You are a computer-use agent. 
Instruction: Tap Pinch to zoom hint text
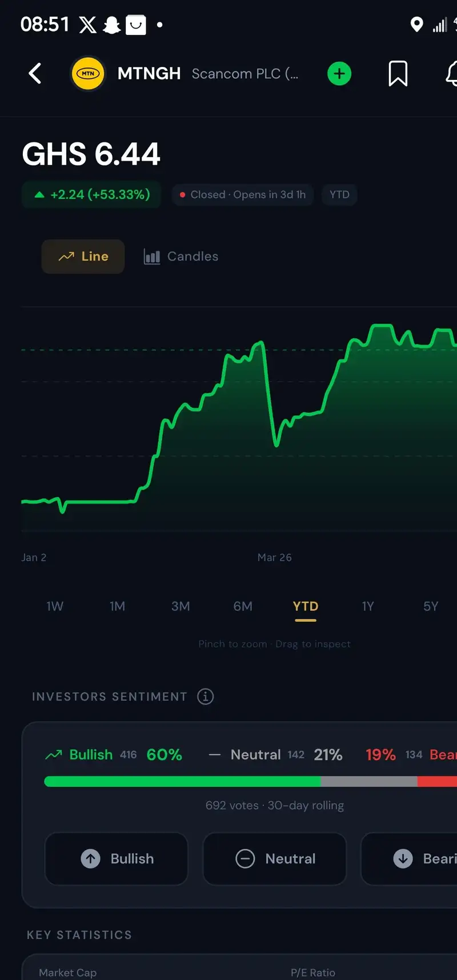point(275,644)
